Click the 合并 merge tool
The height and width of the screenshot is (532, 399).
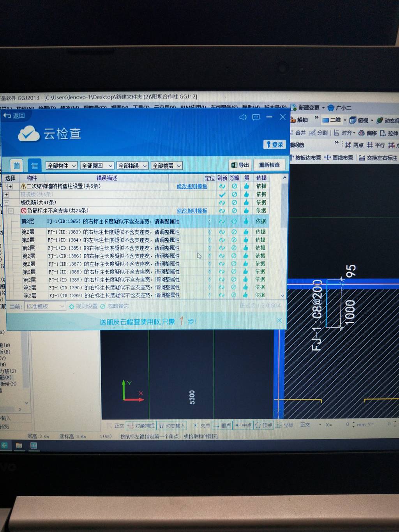pyautogui.click(x=298, y=133)
